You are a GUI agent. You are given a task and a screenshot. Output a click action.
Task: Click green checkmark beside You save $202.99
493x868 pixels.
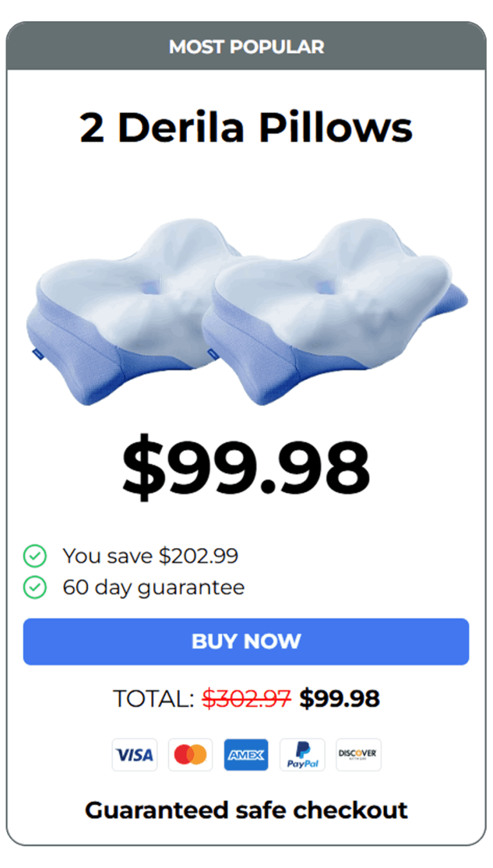pos(35,556)
